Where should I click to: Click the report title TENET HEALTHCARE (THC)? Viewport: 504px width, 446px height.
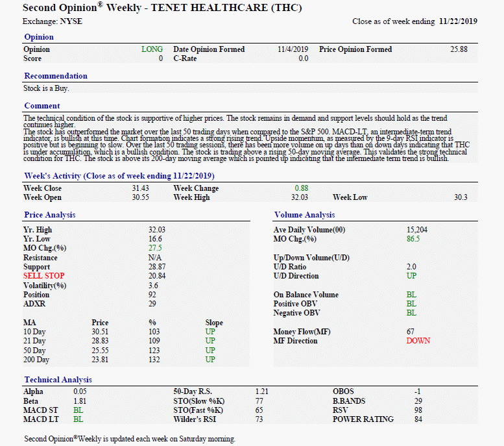click(226, 8)
